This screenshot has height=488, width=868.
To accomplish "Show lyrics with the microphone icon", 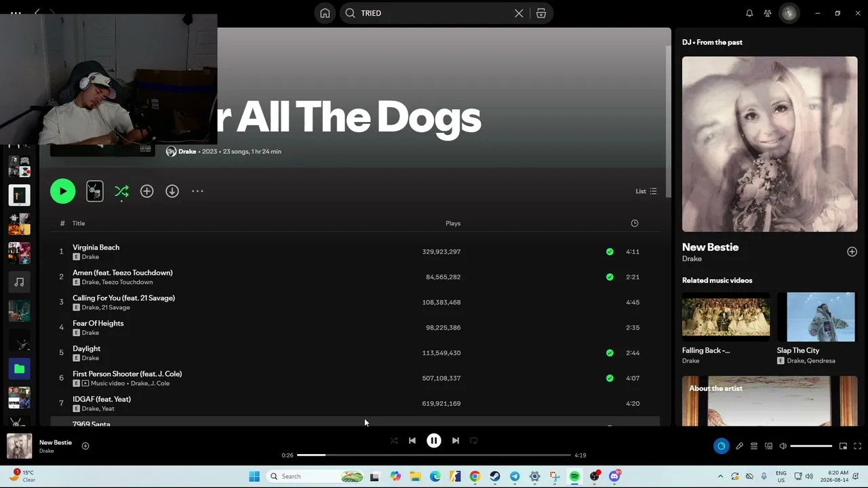I will click(x=739, y=446).
